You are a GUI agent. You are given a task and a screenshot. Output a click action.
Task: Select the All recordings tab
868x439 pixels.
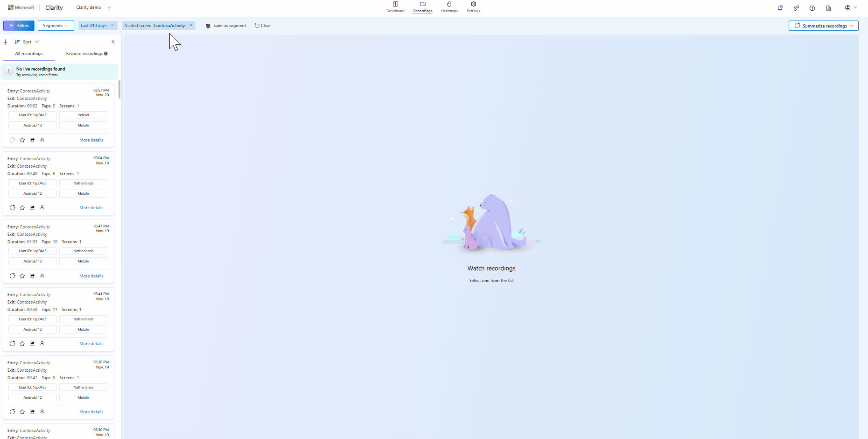pos(29,54)
